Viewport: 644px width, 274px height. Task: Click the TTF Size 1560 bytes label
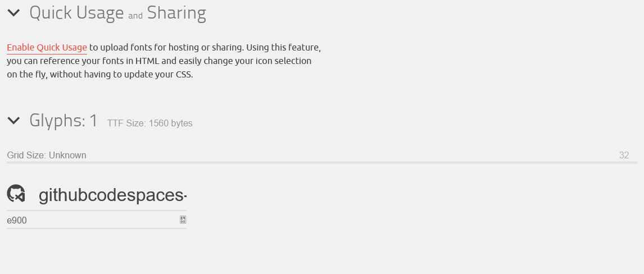pos(150,123)
